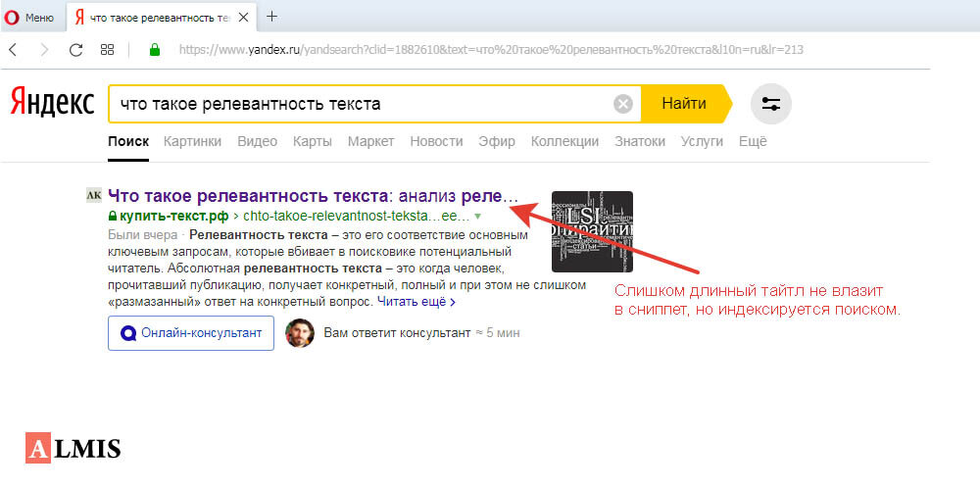Open a new tab with plus icon

271,17
